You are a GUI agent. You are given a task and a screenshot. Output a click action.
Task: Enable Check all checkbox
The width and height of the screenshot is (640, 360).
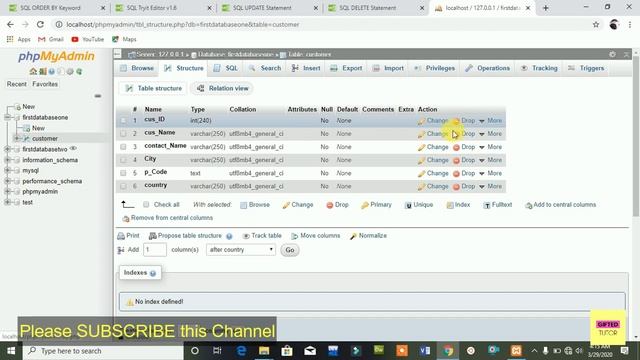coord(146,204)
